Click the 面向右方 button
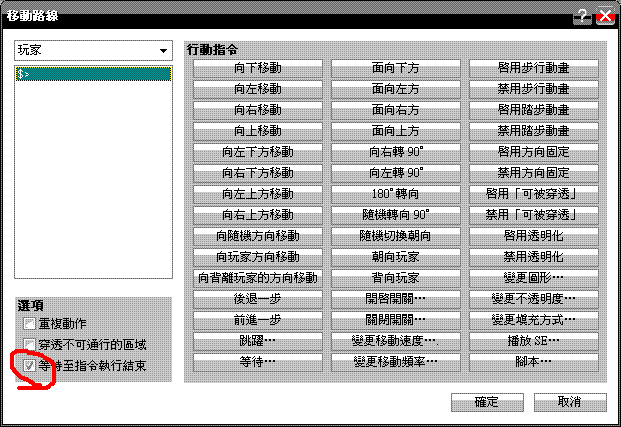Image resolution: width=621 pixels, height=427 pixels. [396, 110]
